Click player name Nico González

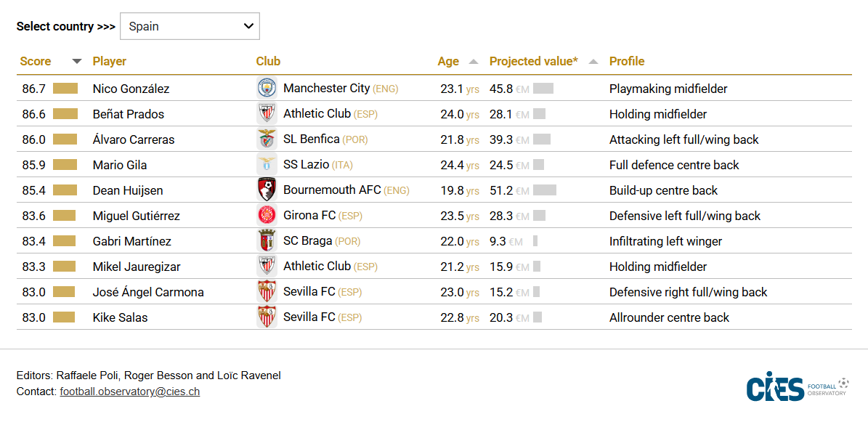[x=131, y=89]
